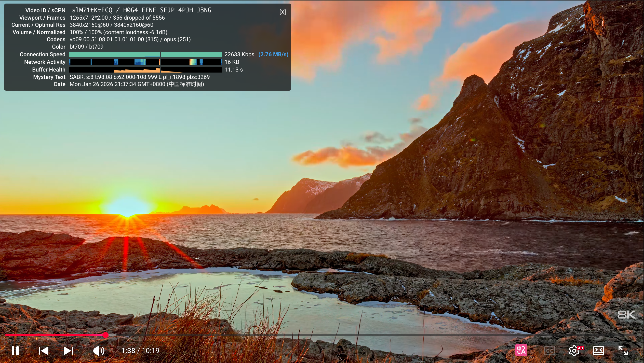The image size is (644, 363).
Task: Click the Buffer Health graph
Action: click(145, 70)
